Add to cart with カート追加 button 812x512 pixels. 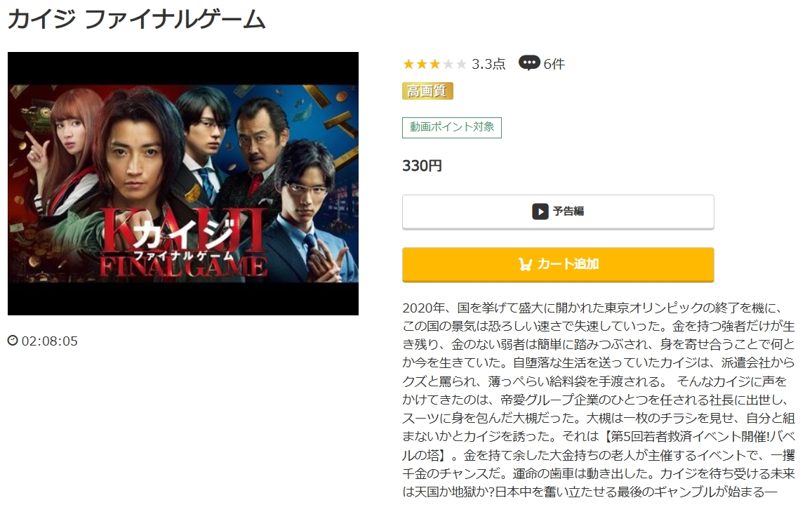558,264
